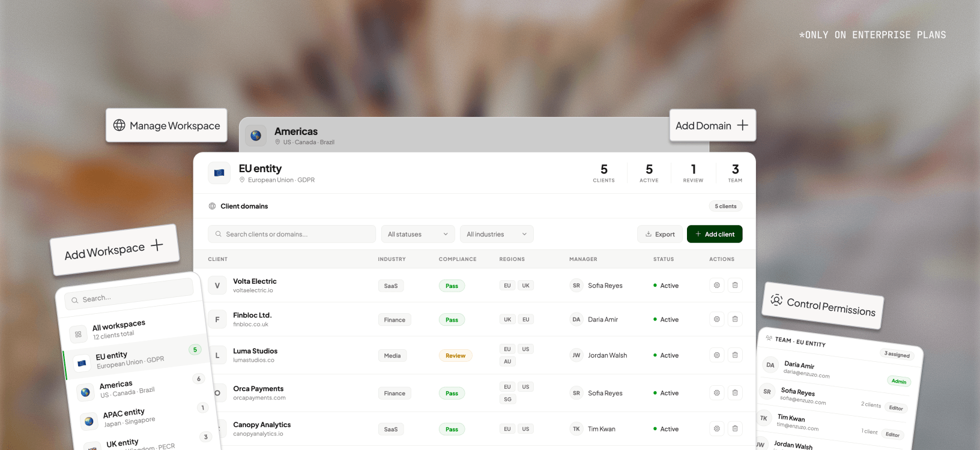Screen dimensions: 980x450
Task: Click the voltaelectric.io domain text
Action: pyautogui.click(x=253, y=290)
